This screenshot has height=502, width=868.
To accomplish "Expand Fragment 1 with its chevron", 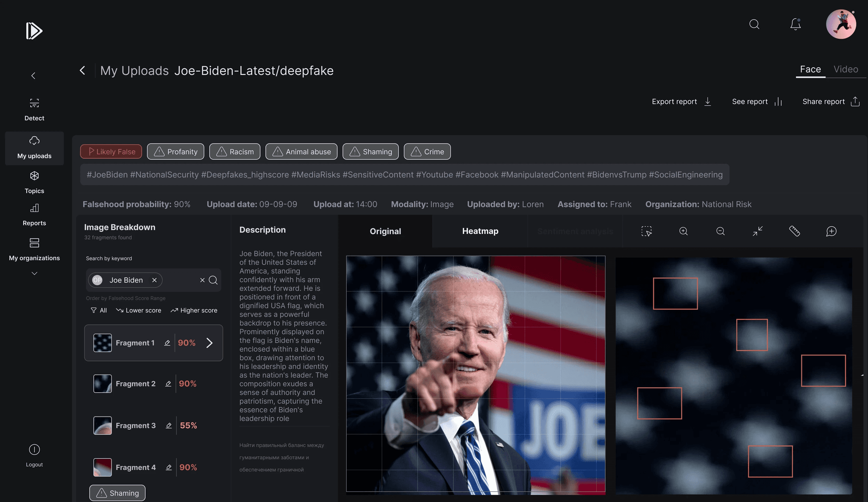I will click(209, 343).
